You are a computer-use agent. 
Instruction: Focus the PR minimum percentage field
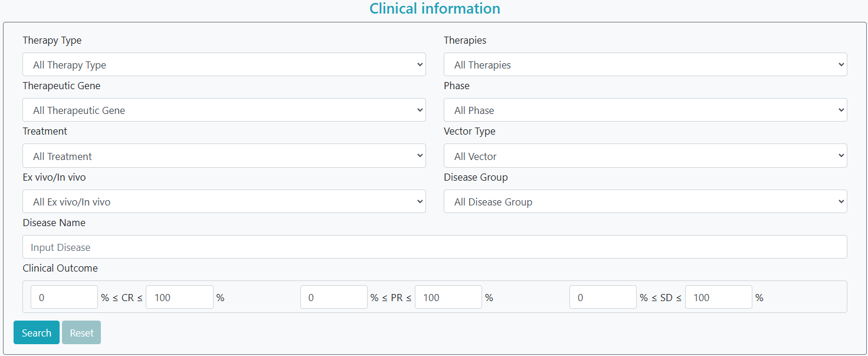(x=334, y=297)
